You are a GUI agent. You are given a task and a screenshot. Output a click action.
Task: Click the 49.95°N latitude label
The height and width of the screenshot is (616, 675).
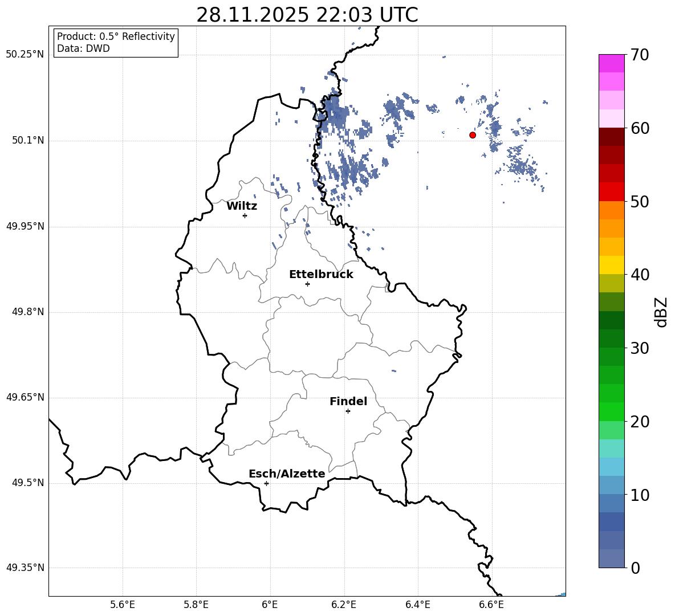(x=25, y=226)
